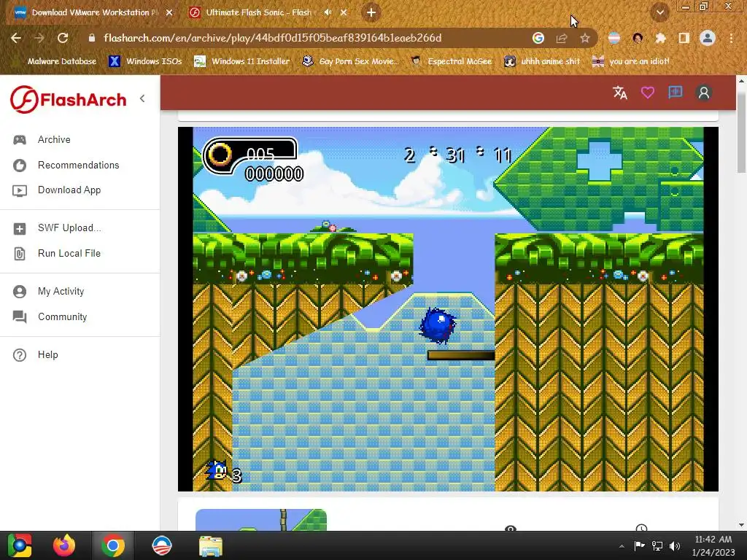Viewport: 747px width, 560px height.
Task: Show hidden system tray icons
Action: point(622,546)
